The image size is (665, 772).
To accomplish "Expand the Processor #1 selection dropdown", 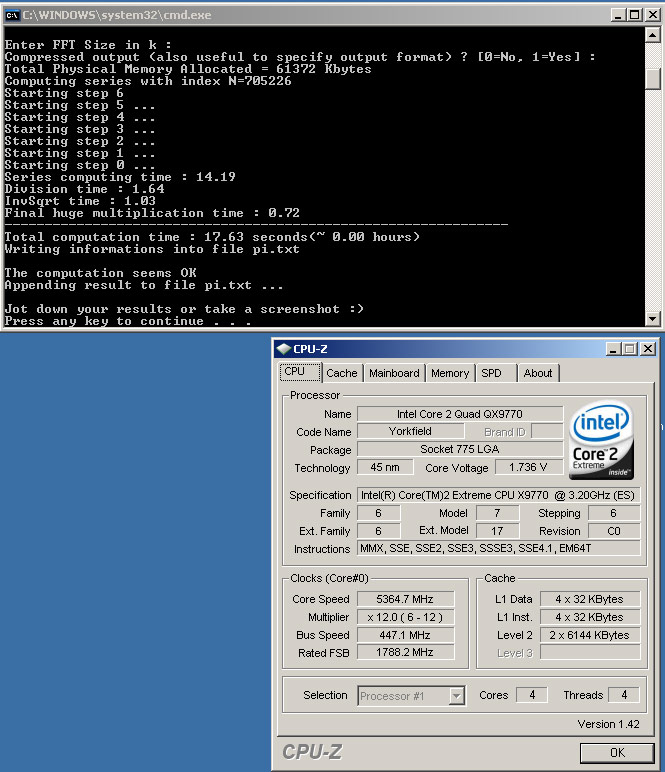I will pos(457,696).
